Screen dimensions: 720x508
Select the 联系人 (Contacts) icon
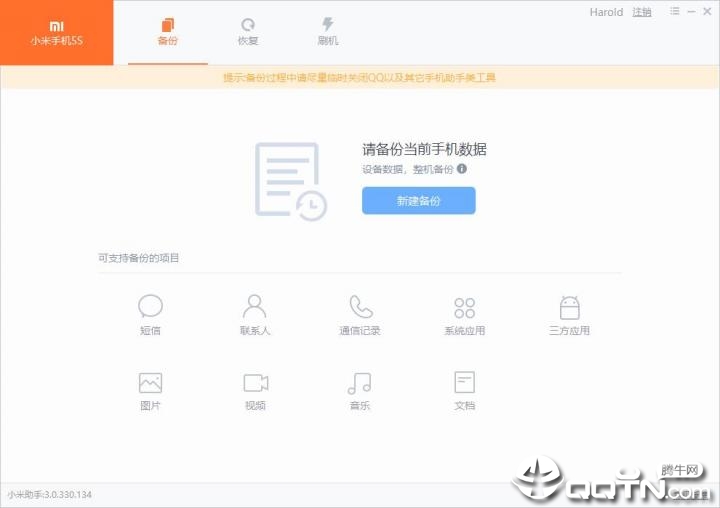tap(254, 306)
